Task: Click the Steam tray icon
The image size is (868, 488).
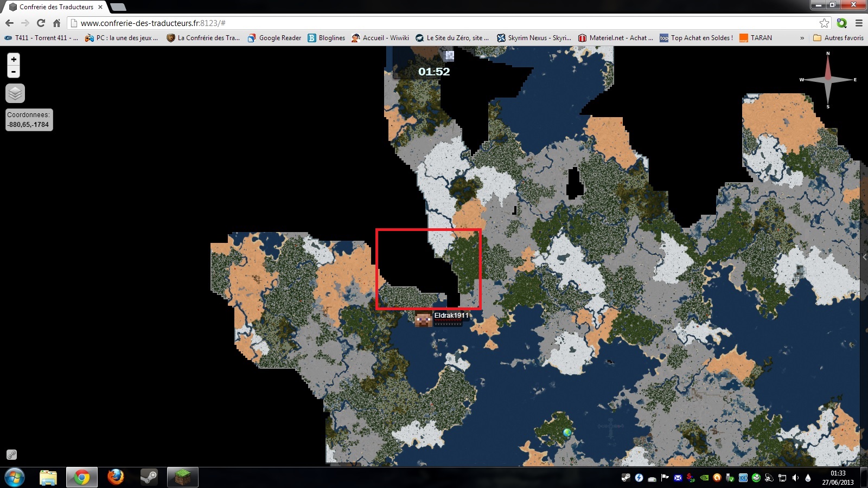Action: pyautogui.click(x=626, y=478)
